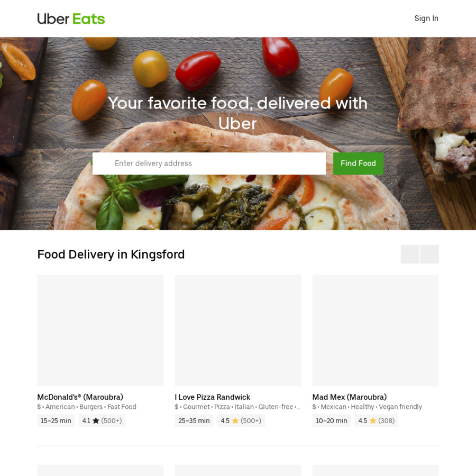Screen dimensions: 476x476
Task: Open the I Love Pizza Randwick image thumbnail
Action: click(237, 330)
